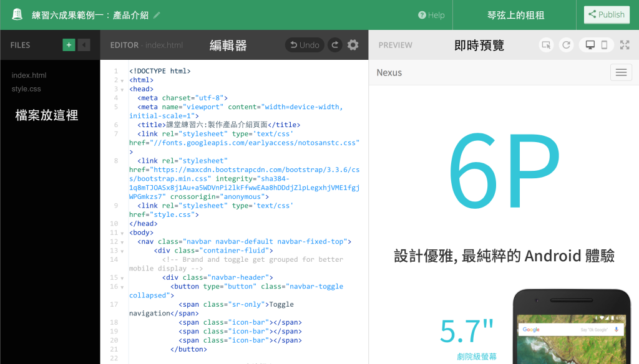Open index.html in the file list

[x=29, y=75]
